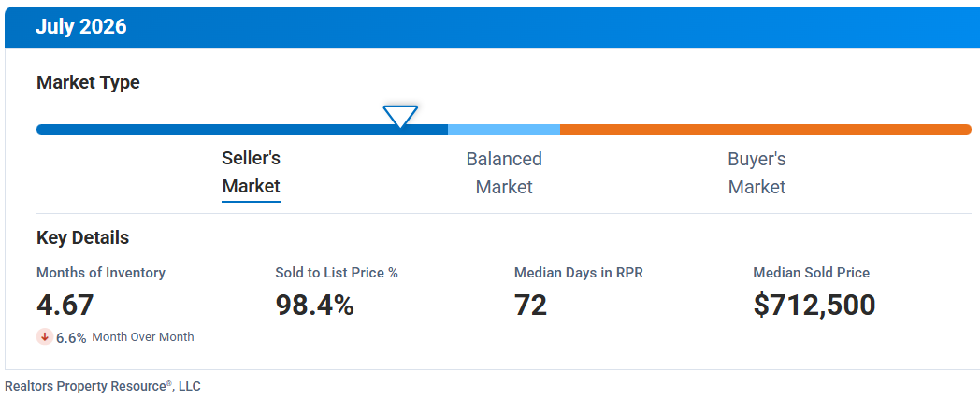Click the dark blue seller's segment of bar

tap(242, 129)
